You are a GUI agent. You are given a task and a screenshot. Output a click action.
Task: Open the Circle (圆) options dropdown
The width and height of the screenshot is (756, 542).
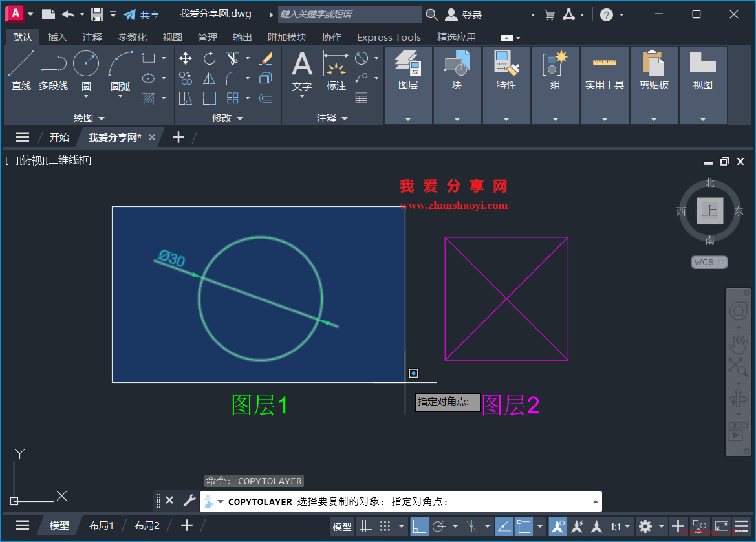(86, 96)
